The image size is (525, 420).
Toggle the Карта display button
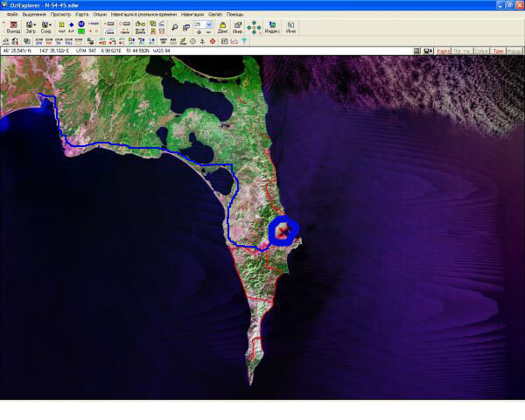tap(444, 51)
